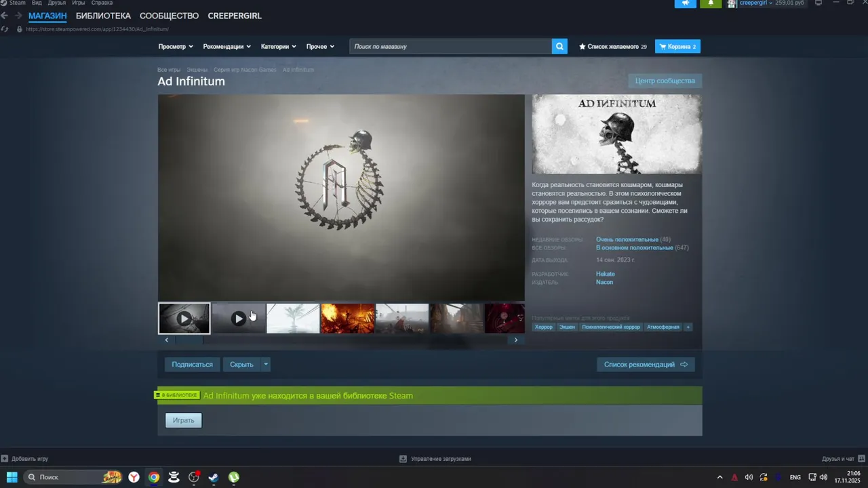
Task: Click the store search magnifier icon
Action: point(559,46)
